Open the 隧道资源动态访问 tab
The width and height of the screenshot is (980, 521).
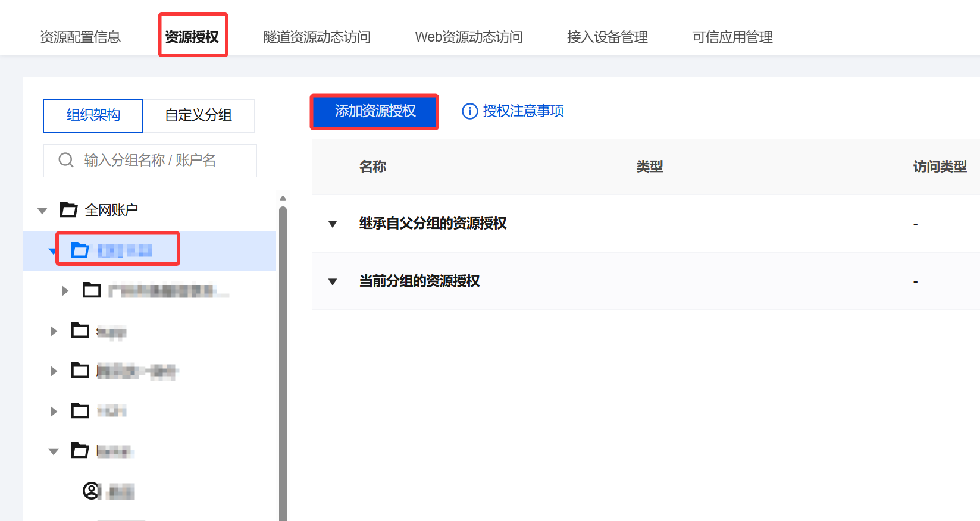(x=317, y=37)
